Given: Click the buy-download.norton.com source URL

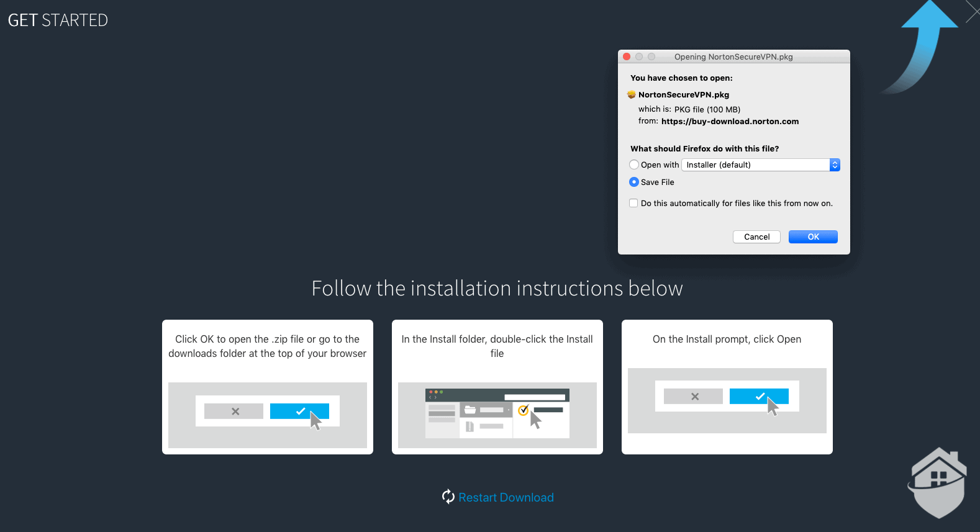Looking at the screenshot, I should [x=730, y=121].
